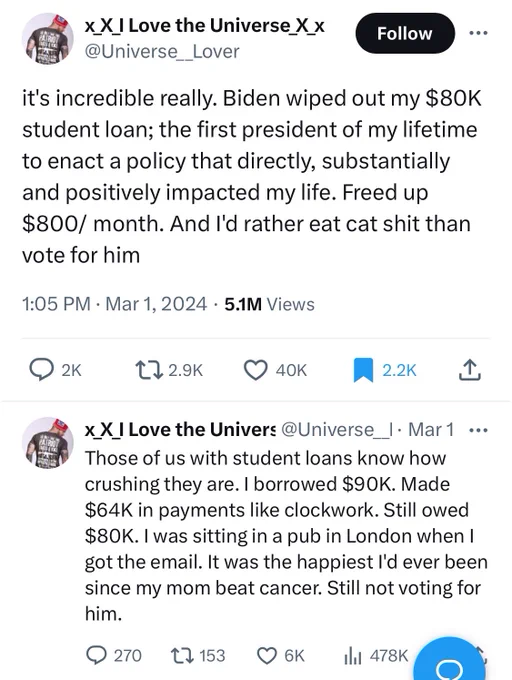Open the @Universe__Lover handle in the header

[x=162, y=52]
